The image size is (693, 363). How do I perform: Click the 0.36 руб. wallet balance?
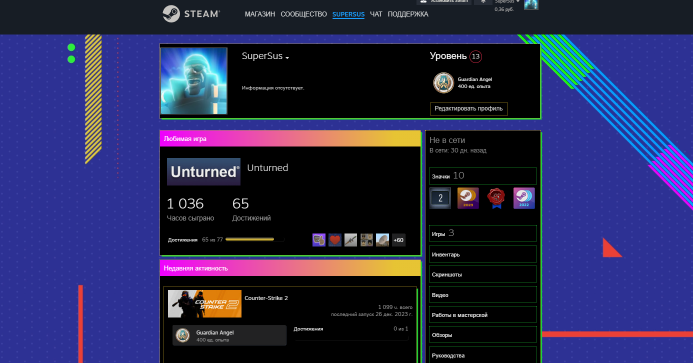tap(504, 9)
